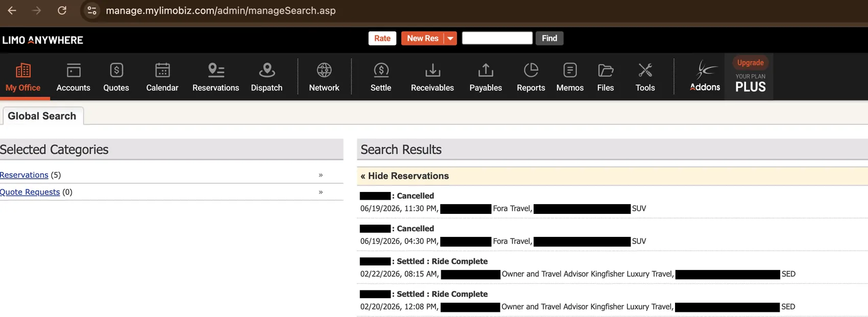Open the Reservations icon
868x317 pixels.
pyautogui.click(x=216, y=70)
